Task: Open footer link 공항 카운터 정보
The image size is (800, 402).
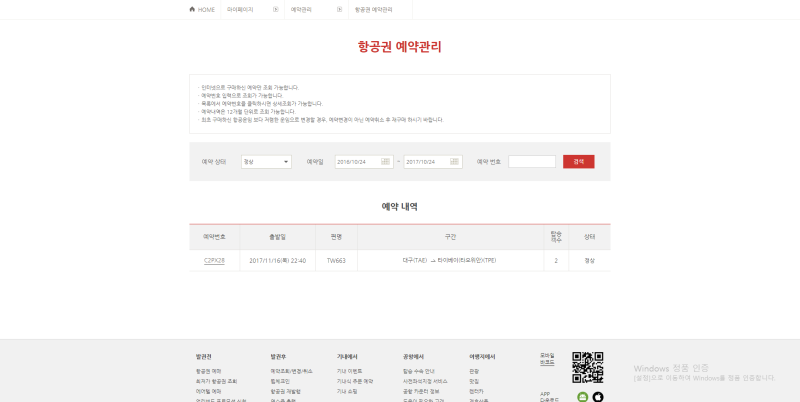Action: pos(421,391)
